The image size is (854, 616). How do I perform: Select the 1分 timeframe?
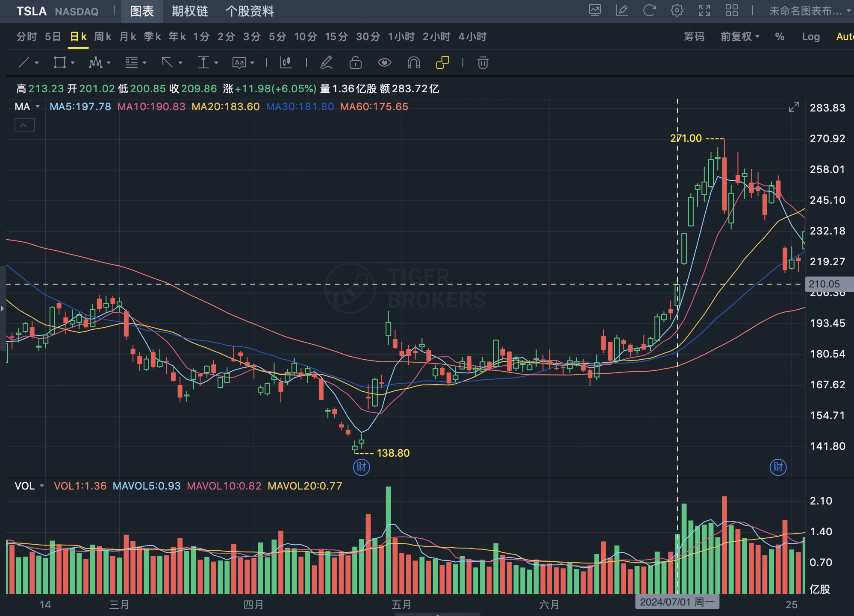tap(201, 37)
